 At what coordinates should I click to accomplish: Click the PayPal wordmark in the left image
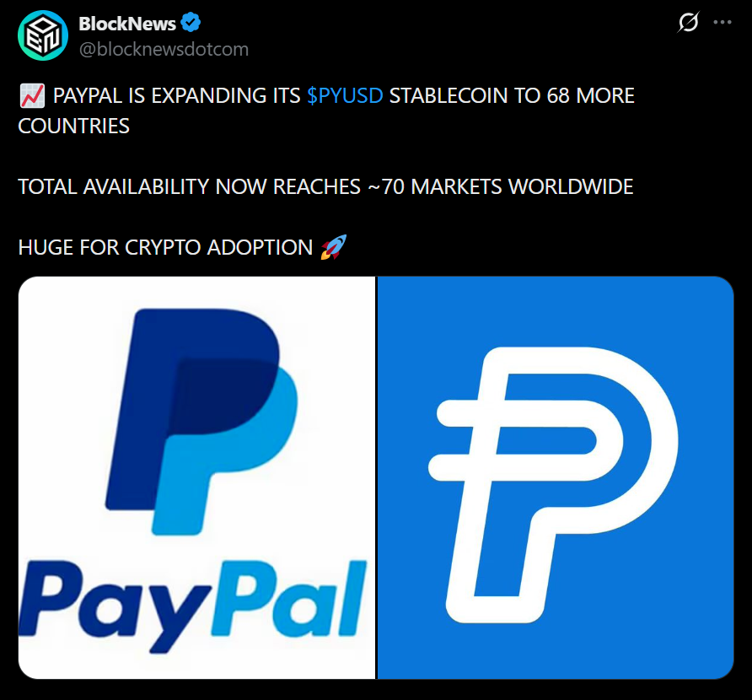[193, 606]
